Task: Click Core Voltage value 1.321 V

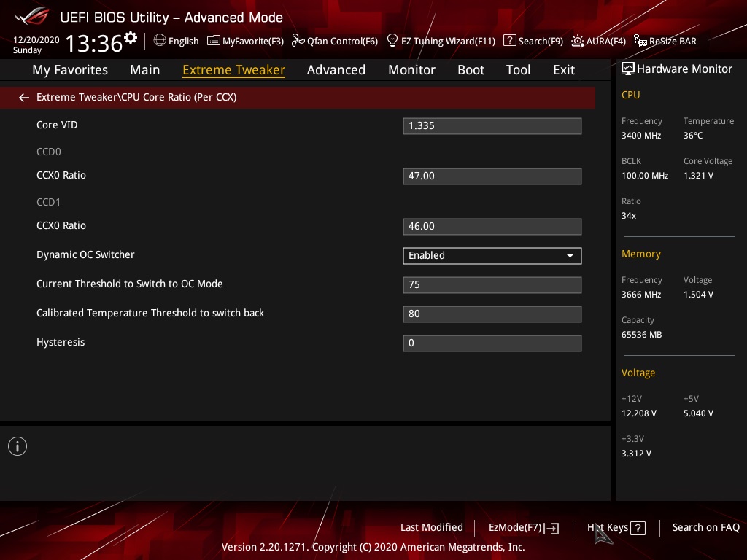Action: pyautogui.click(x=698, y=175)
